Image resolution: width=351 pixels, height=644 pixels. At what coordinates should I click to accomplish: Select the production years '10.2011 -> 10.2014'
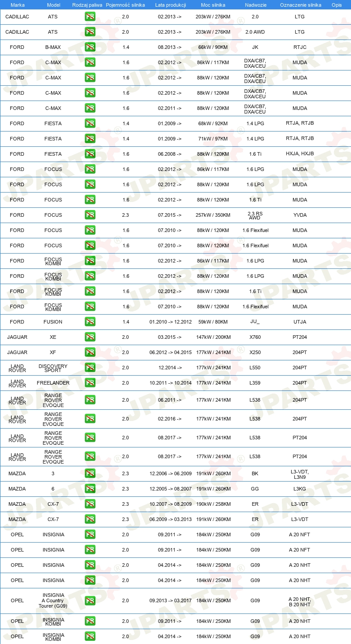pos(171,383)
